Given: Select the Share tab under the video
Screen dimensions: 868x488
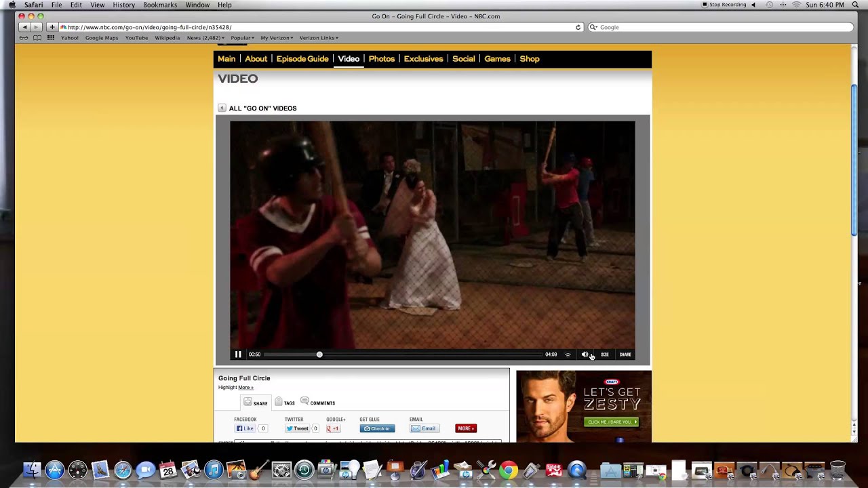Looking at the screenshot, I should [x=256, y=403].
